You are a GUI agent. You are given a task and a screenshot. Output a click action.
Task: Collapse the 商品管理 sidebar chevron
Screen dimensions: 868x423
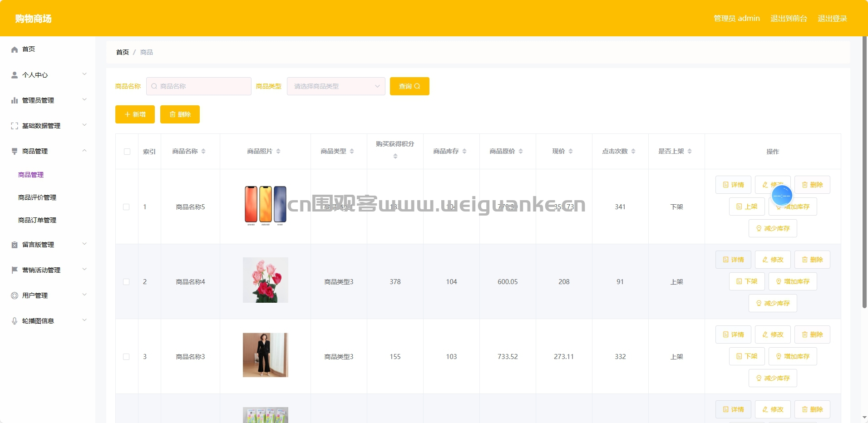[x=84, y=151]
